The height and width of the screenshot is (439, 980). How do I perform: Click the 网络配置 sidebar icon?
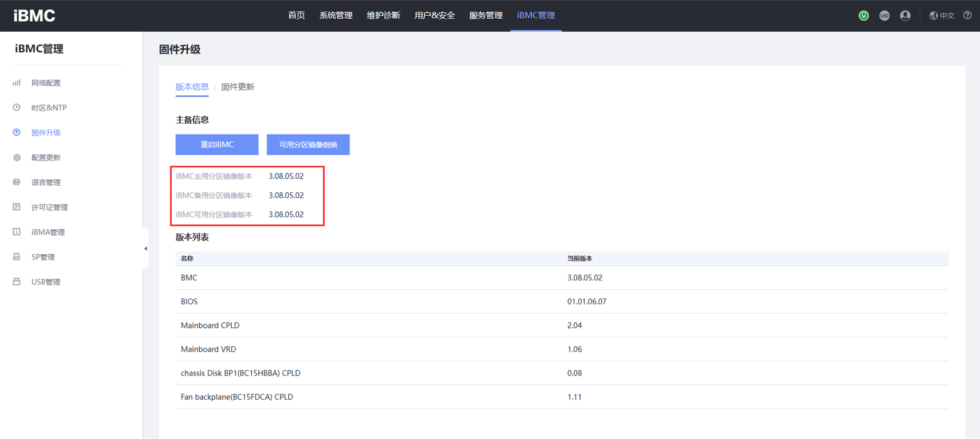pos(16,83)
